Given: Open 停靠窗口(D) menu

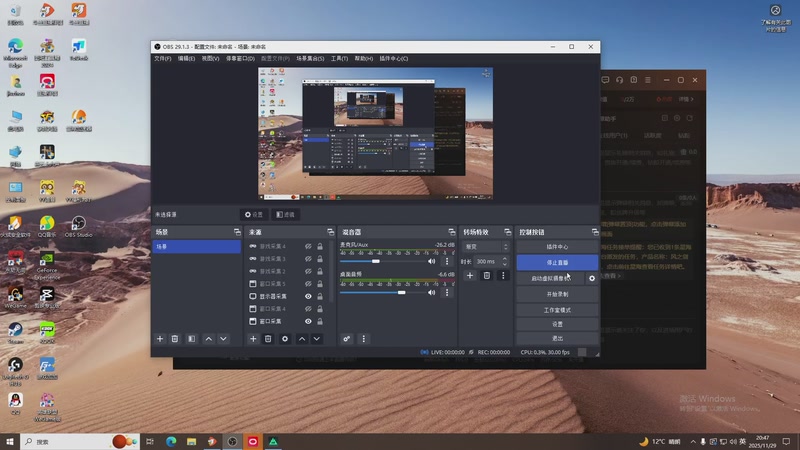Looking at the screenshot, I should (x=240, y=59).
